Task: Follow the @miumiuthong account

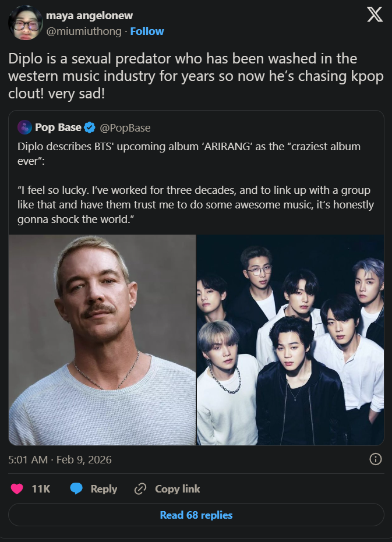Action: 147,31
